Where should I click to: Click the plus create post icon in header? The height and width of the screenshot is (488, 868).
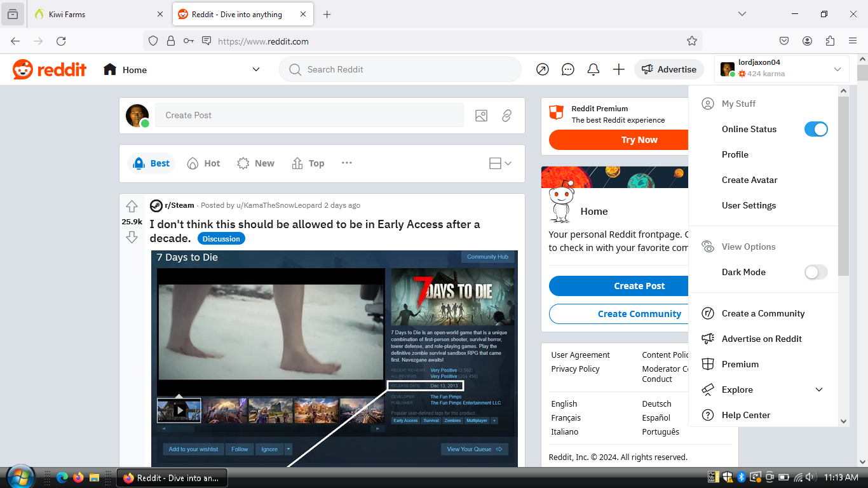[x=619, y=69]
